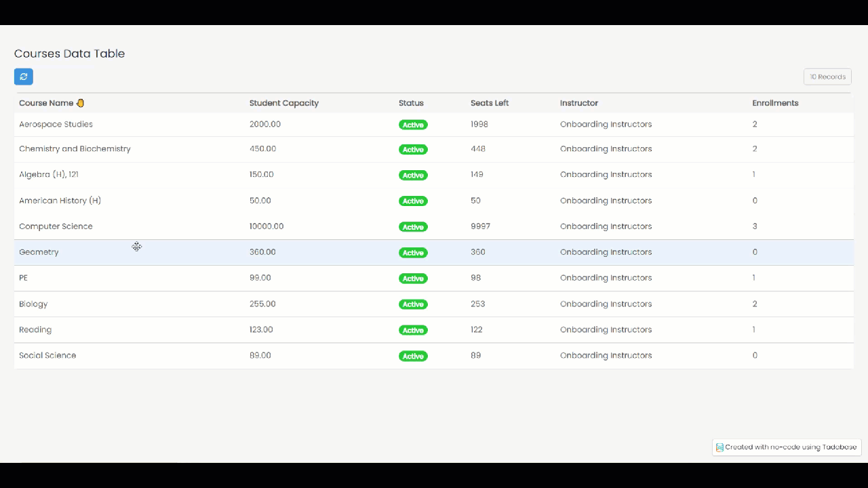This screenshot has width=868, height=488.
Task: Click Onboarding Instructors in PE row
Action: tap(606, 278)
